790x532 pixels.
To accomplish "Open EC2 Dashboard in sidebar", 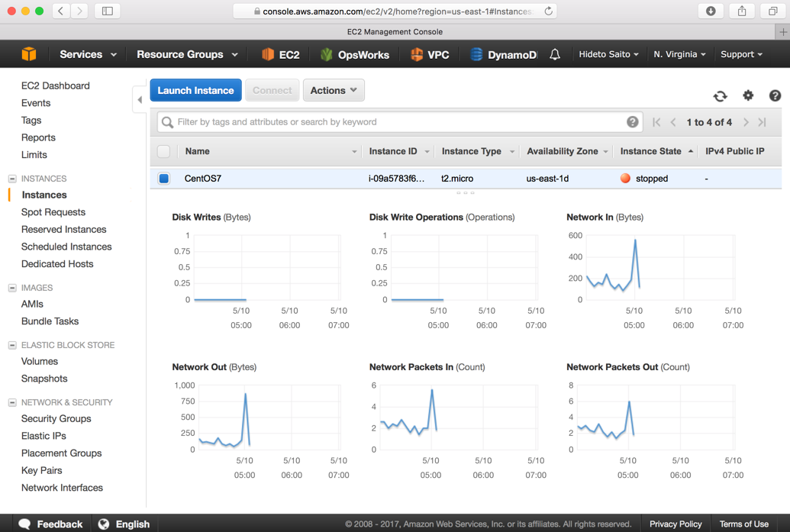I will (x=56, y=85).
